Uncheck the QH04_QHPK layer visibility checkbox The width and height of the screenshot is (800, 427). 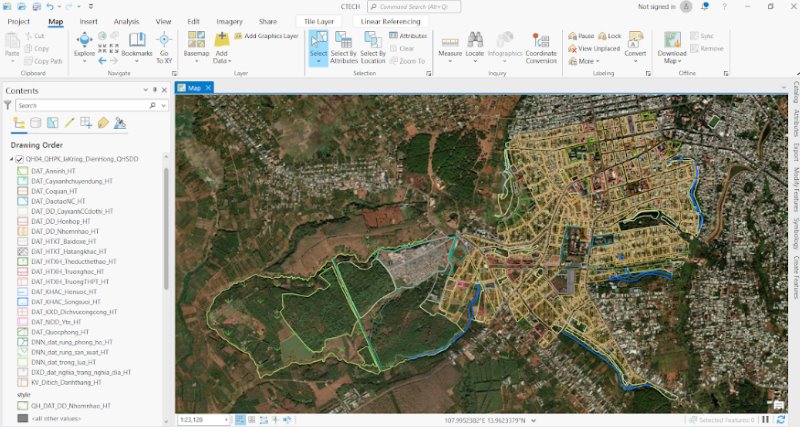coord(19,159)
